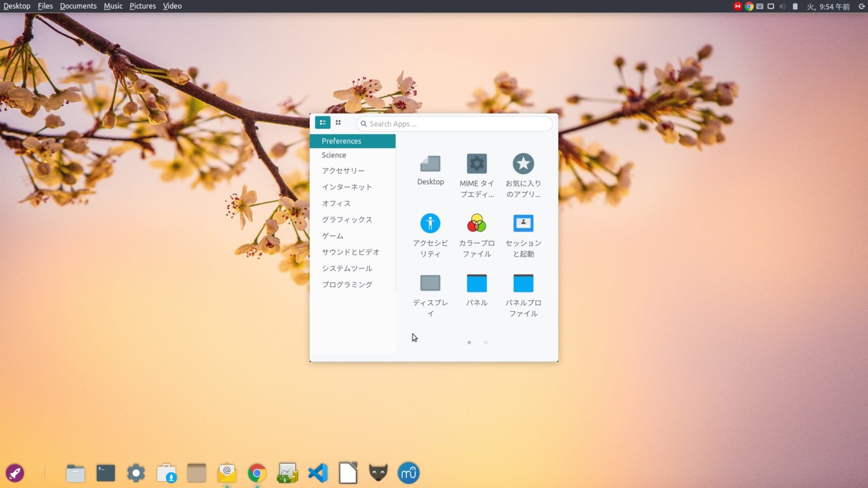Launch セッションと起動 from Preferences

point(523,223)
